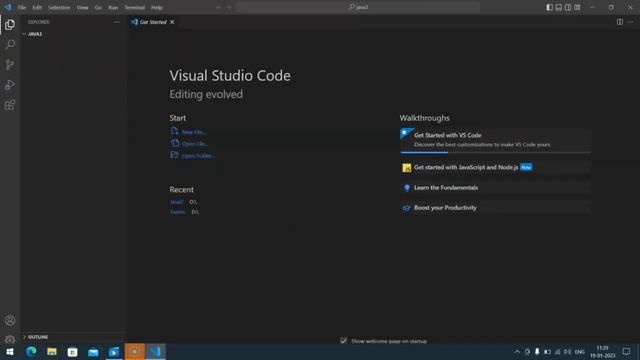Open the Run and Debug view
Image resolution: width=640 pixels, height=360 pixels.
pos(10,85)
